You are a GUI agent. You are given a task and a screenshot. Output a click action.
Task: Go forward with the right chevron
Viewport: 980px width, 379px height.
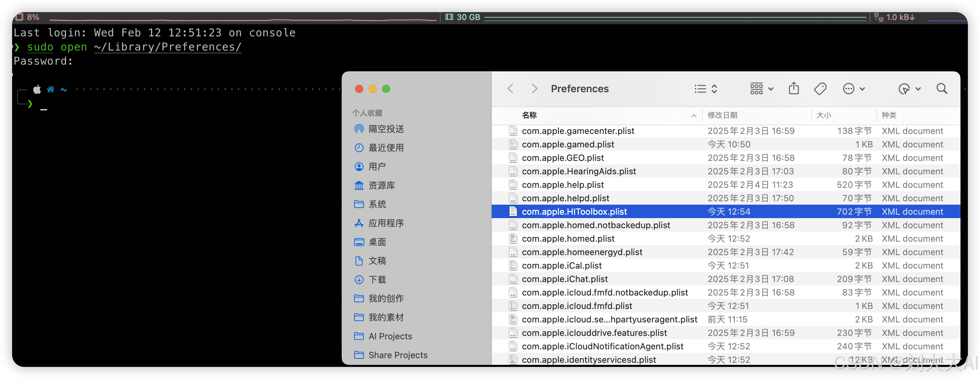click(x=534, y=89)
